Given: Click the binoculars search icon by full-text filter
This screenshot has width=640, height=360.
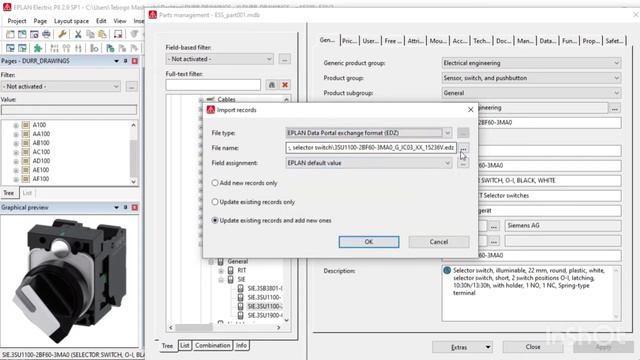Looking at the screenshot, I should (x=272, y=85).
